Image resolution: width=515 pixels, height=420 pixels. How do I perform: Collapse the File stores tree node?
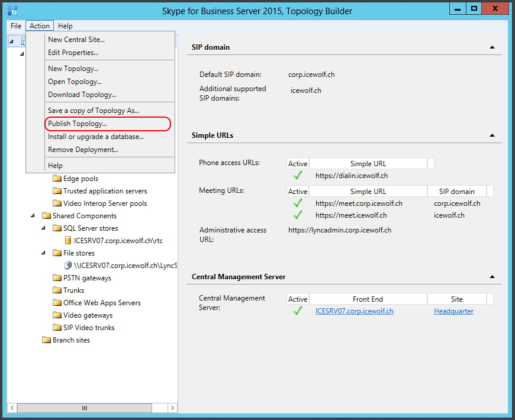(x=43, y=253)
